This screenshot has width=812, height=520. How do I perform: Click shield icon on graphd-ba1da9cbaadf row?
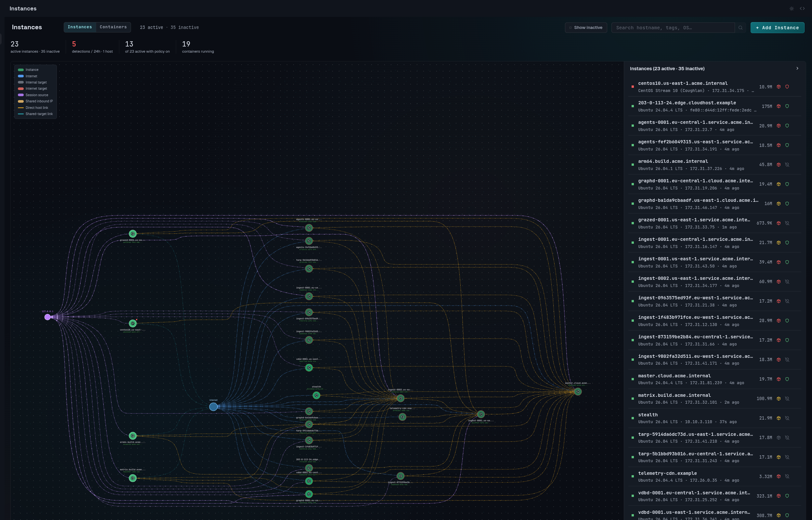787,203
